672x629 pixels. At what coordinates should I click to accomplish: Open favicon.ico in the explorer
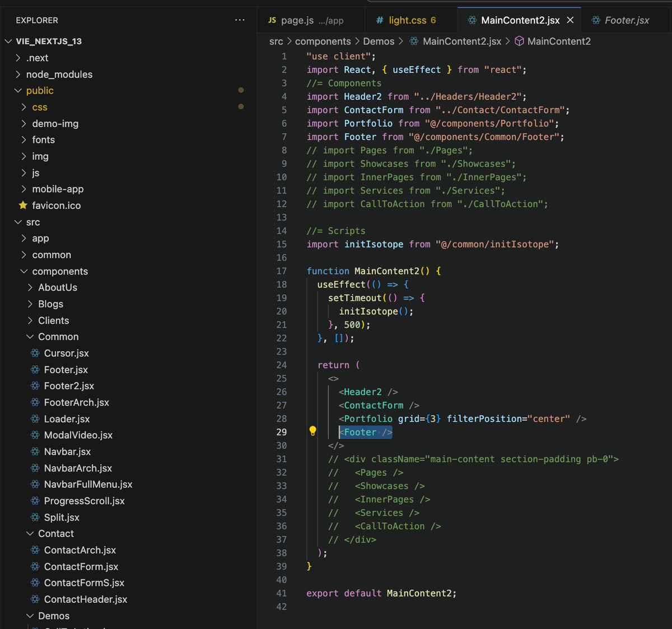57,206
